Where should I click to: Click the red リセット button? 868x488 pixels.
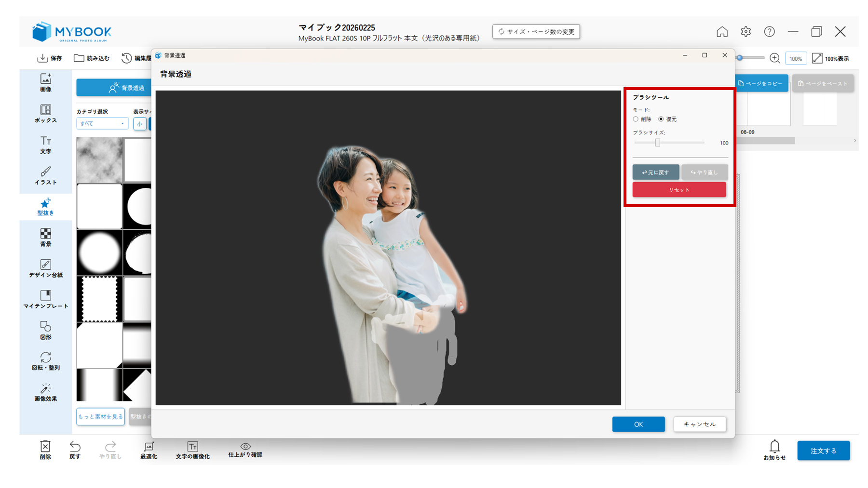(679, 190)
